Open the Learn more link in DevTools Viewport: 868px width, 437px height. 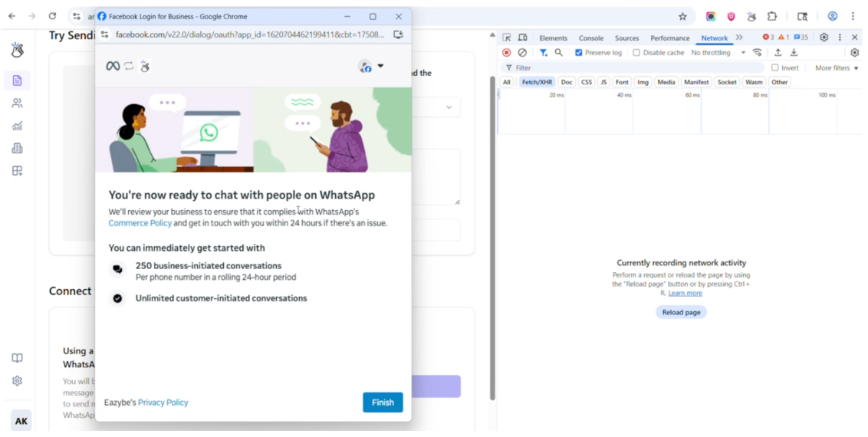685,293
